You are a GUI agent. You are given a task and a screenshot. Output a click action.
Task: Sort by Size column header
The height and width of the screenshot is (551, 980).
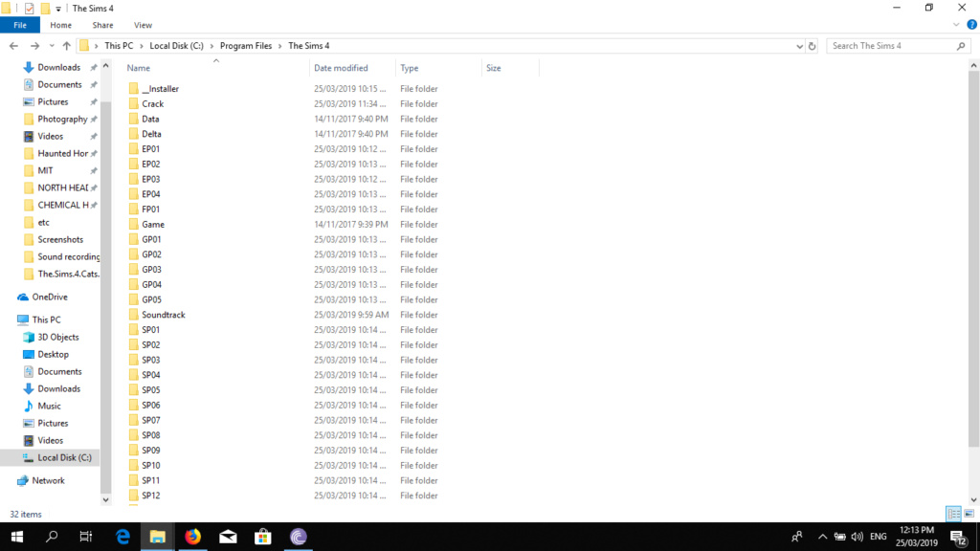click(510, 68)
